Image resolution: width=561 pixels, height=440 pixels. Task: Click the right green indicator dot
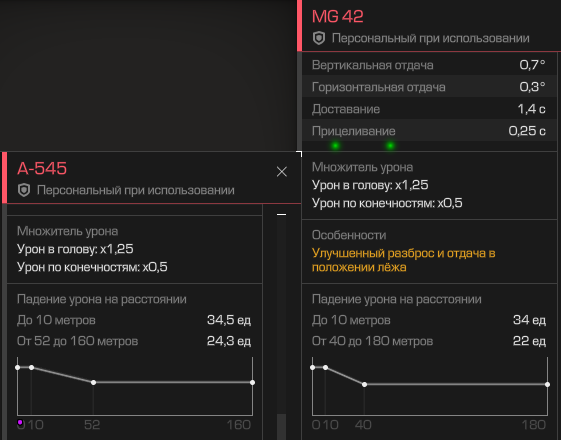pos(390,146)
